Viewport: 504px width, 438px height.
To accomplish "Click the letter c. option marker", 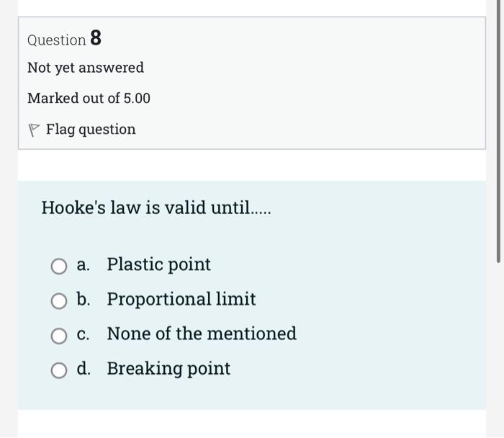I will (x=83, y=334).
